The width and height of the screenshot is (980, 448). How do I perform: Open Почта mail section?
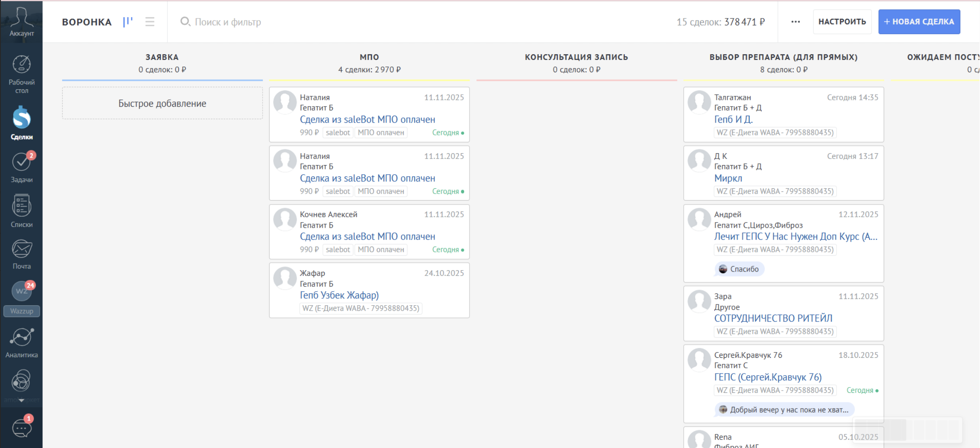tap(21, 254)
